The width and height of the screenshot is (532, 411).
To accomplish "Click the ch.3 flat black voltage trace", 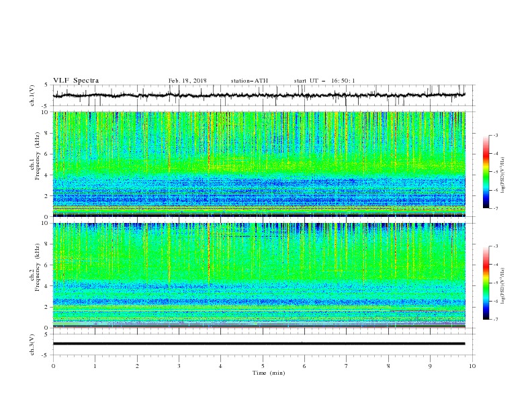I will point(259,344).
